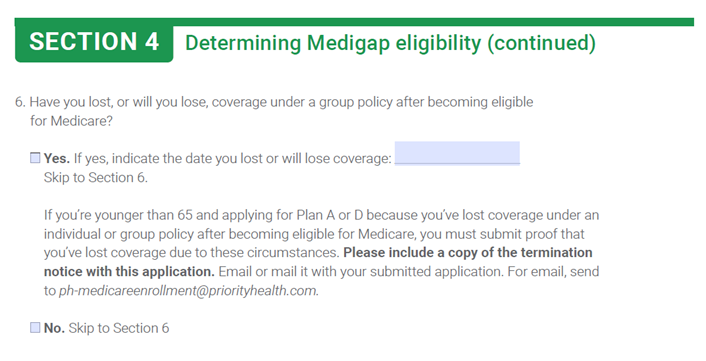Check the Yes checkbox for lost coverage
The width and height of the screenshot is (706, 361).
[35, 158]
